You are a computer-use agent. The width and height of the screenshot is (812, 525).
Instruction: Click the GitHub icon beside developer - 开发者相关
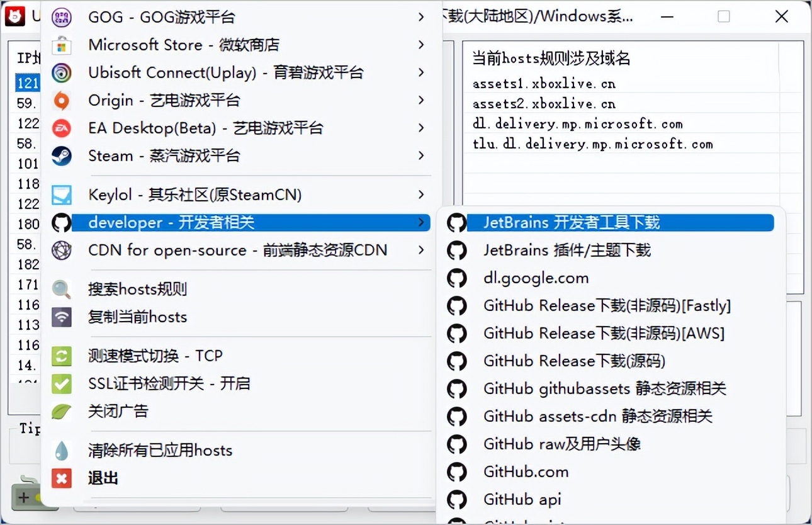pos(61,223)
